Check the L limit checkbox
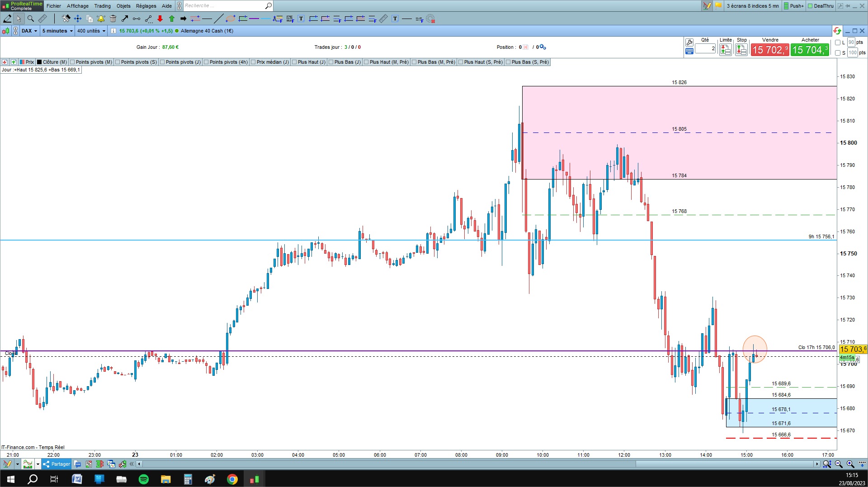This screenshot has height=487, width=868. (x=838, y=43)
